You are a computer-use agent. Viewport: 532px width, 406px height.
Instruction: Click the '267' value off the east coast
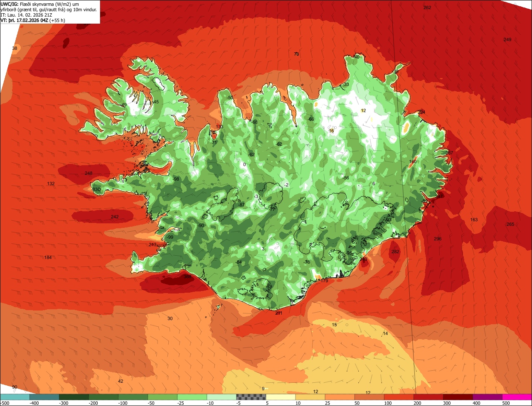point(449,153)
